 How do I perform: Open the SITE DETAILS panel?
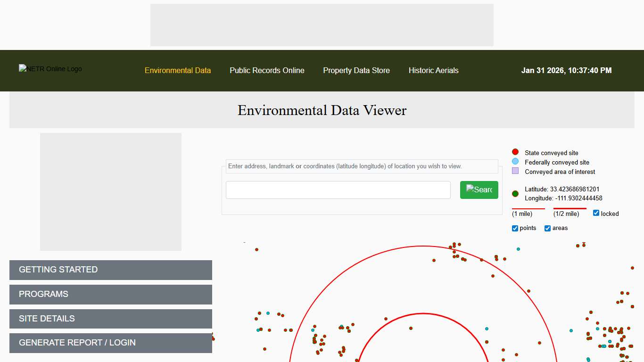coord(110,319)
